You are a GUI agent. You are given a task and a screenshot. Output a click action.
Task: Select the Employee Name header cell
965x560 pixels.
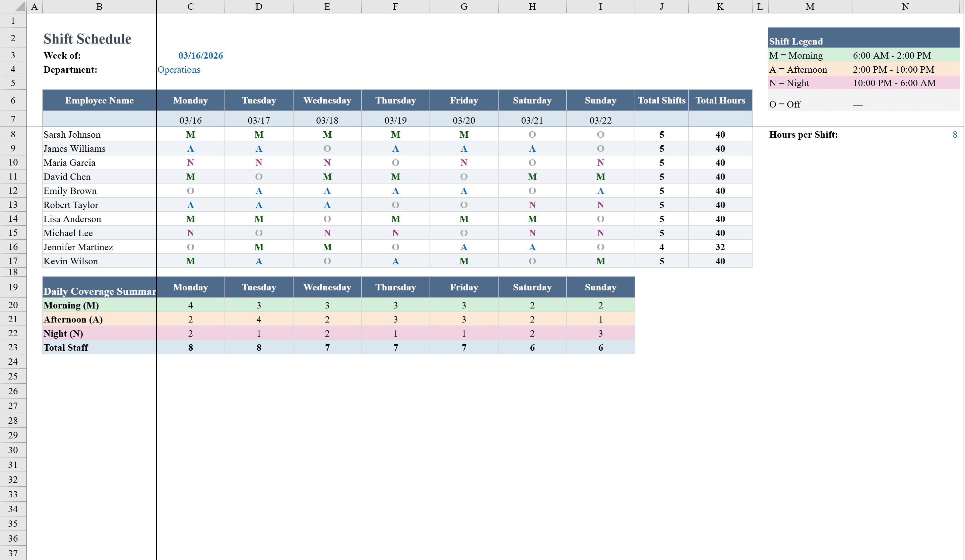coord(99,100)
